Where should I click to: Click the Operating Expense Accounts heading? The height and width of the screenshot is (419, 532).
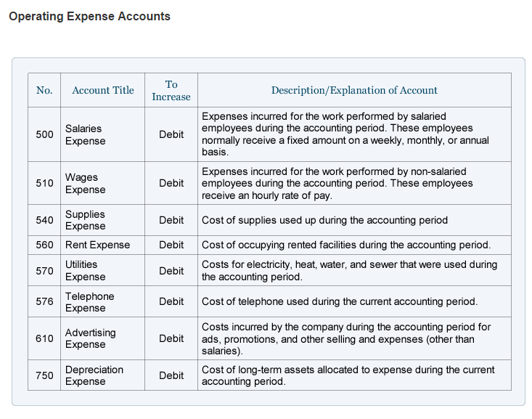[89, 16]
